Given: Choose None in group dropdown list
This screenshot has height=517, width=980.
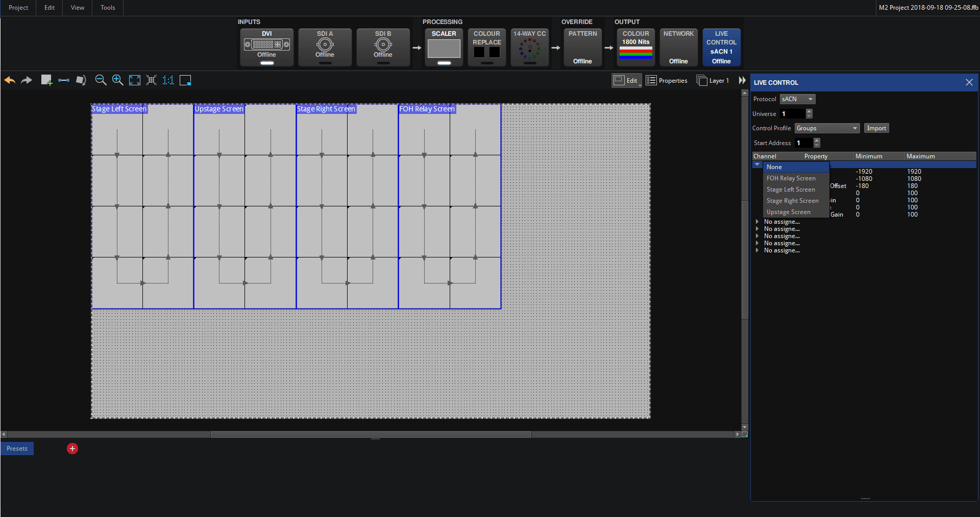Looking at the screenshot, I should 796,167.
